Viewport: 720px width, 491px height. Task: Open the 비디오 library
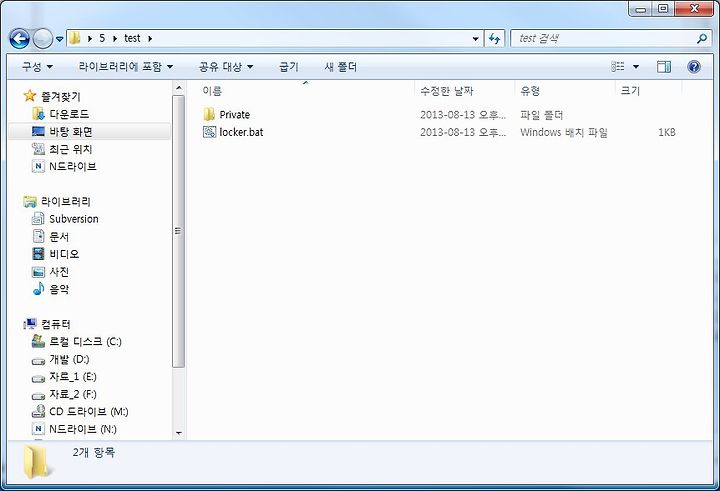pos(64,254)
